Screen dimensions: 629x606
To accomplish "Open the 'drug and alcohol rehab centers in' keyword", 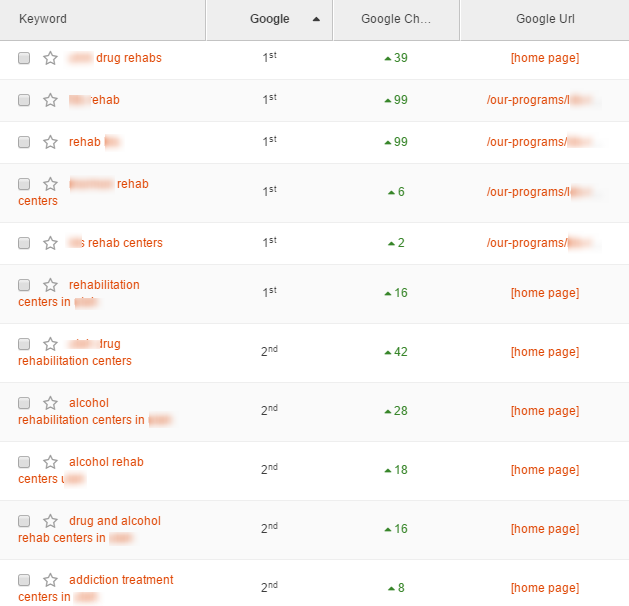I will (89, 529).
